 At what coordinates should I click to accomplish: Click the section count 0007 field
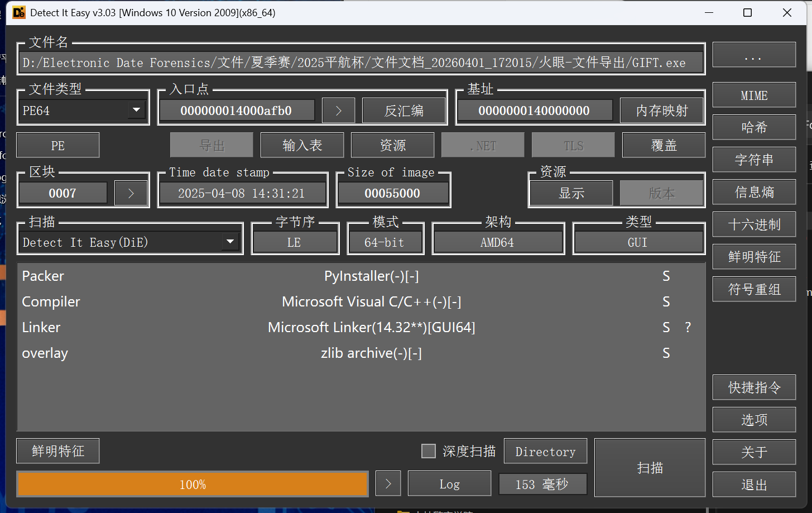tap(63, 193)
